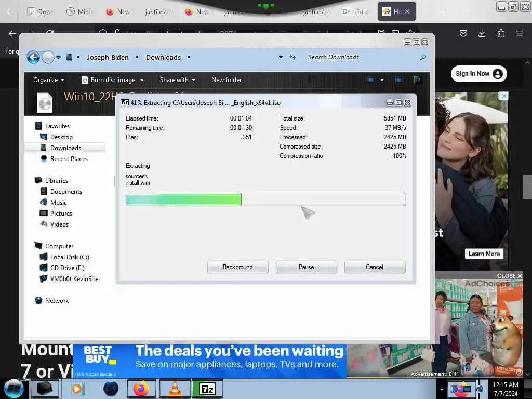Close the active Firefox tab

[x=407, y=11]
